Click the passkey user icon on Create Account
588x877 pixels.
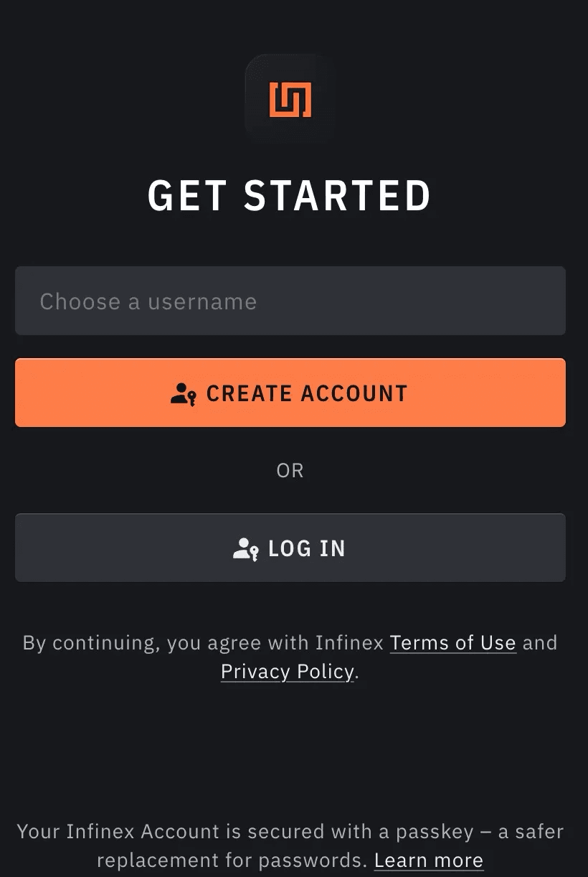(183, 394)
